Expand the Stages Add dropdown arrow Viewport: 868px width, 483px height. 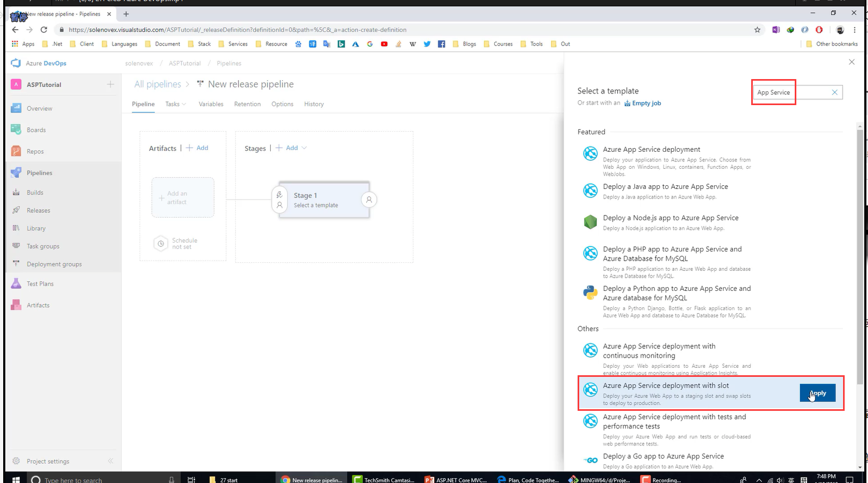(304, 148)
